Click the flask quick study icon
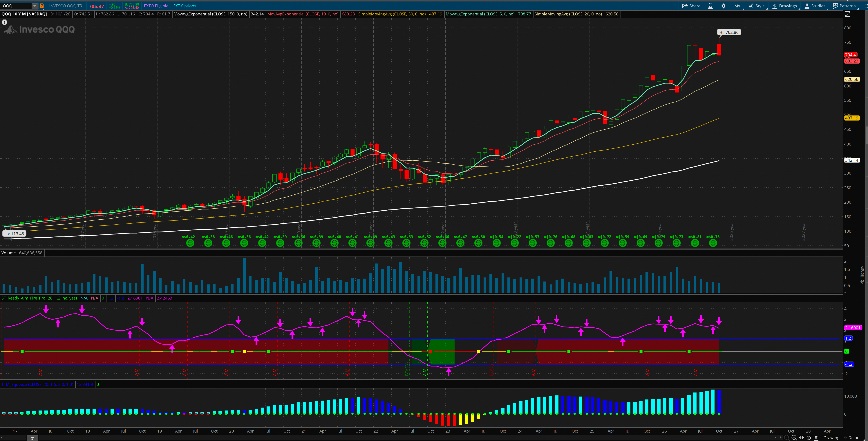 point(710,6)
